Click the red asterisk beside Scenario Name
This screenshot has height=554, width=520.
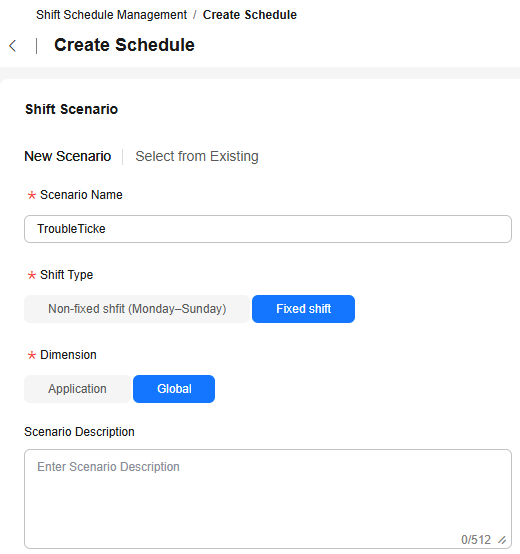tap(32, 195)
